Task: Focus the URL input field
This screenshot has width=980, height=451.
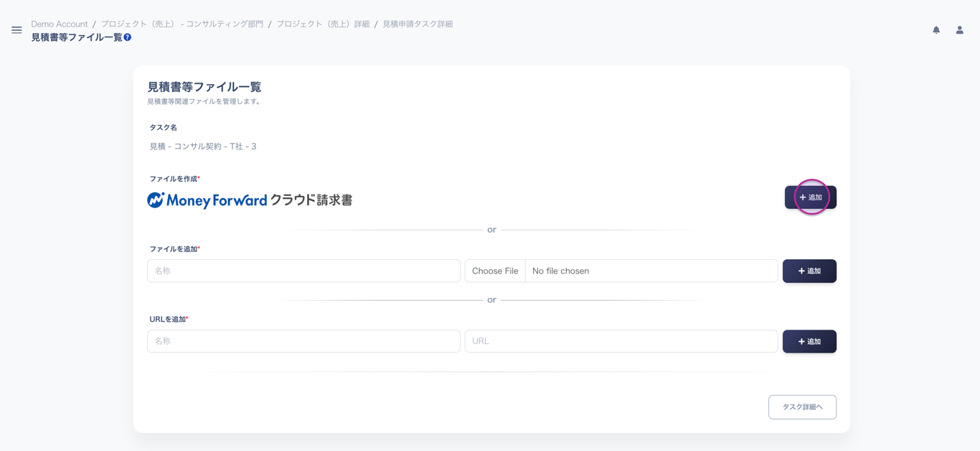Action: [x=621, y=341]
